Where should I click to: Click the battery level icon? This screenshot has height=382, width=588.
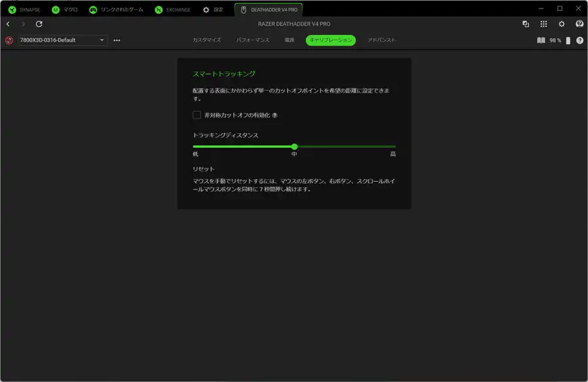pos(568,40)
